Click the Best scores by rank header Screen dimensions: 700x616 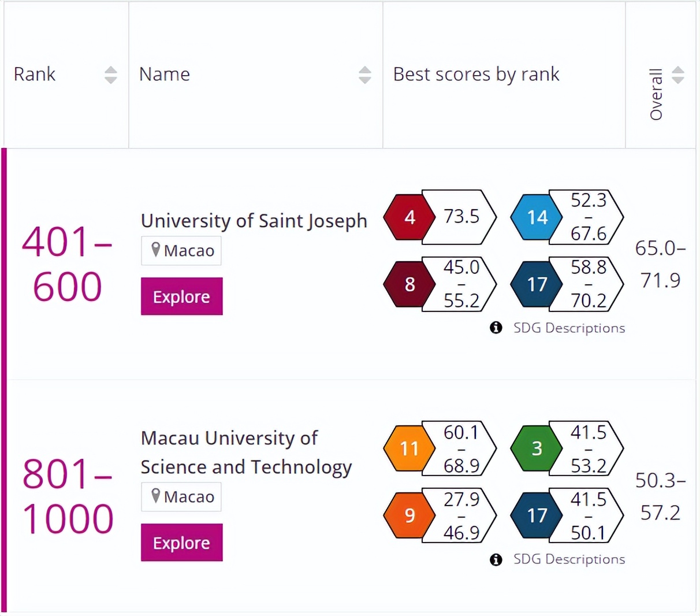click(476, 75)
